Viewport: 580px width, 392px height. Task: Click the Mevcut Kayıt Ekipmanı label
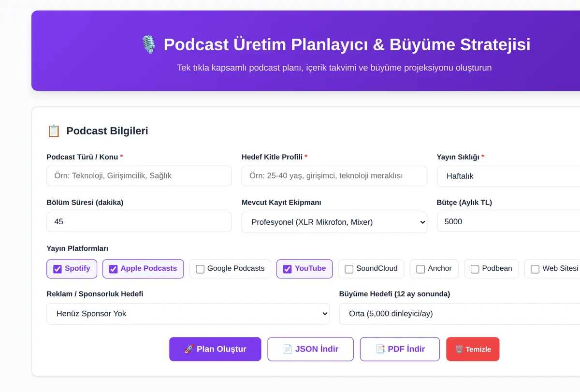(281, 203)
